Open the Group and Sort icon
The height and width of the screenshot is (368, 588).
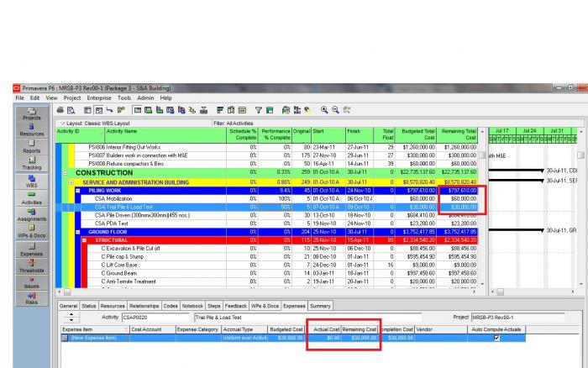[x=270, y=110]
